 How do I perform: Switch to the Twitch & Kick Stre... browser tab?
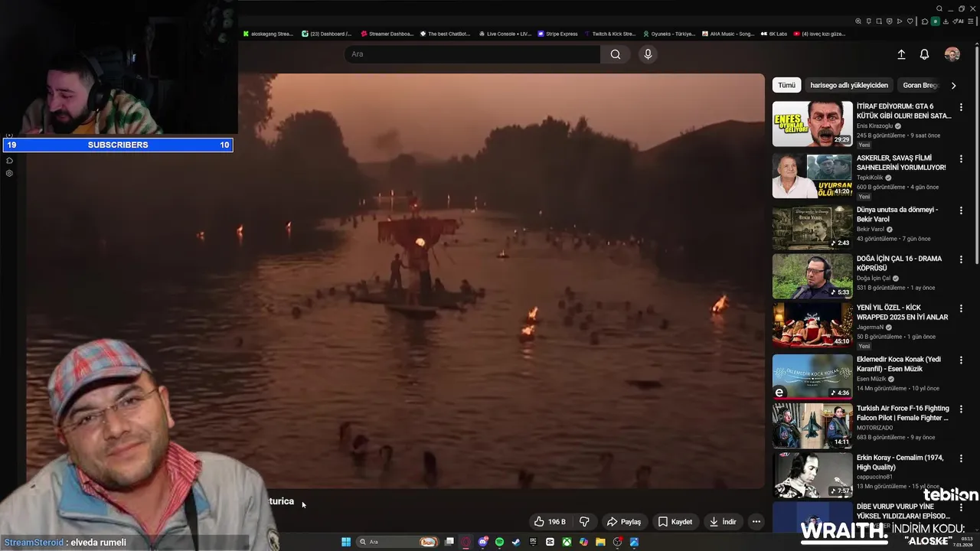[610, 34]
